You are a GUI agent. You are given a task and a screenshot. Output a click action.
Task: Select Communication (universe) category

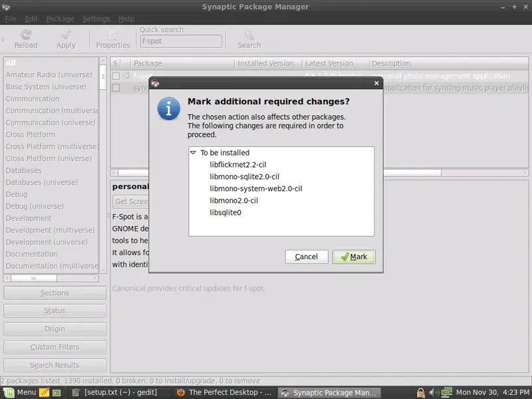tap(51, 122)
